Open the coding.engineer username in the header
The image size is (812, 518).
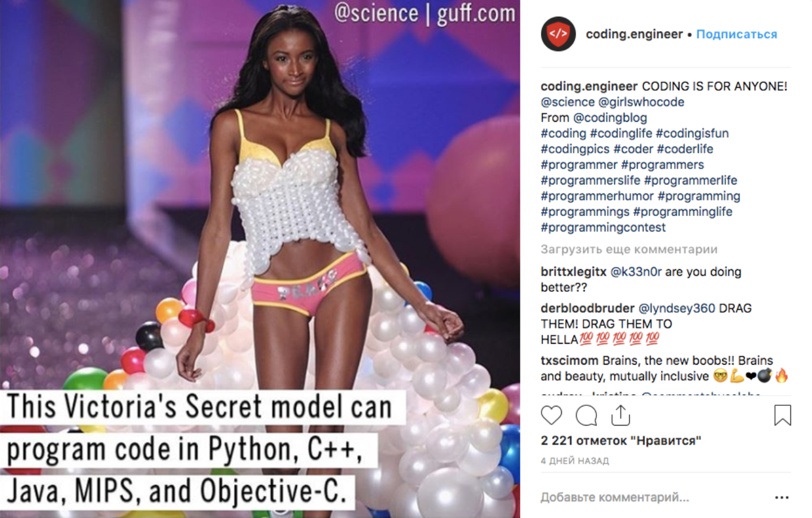pyautogui.click(x=634, y=34)
